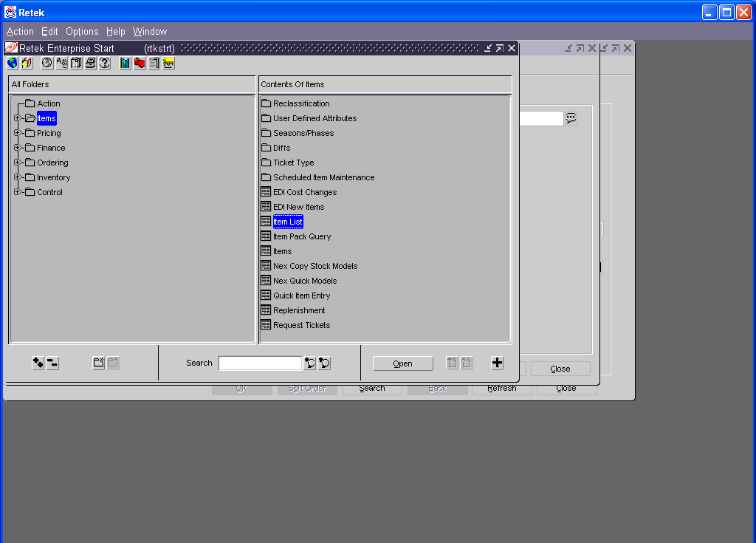
Task: Click the question mark help icon
Action: pyautogui.click(x=105, y=64)
